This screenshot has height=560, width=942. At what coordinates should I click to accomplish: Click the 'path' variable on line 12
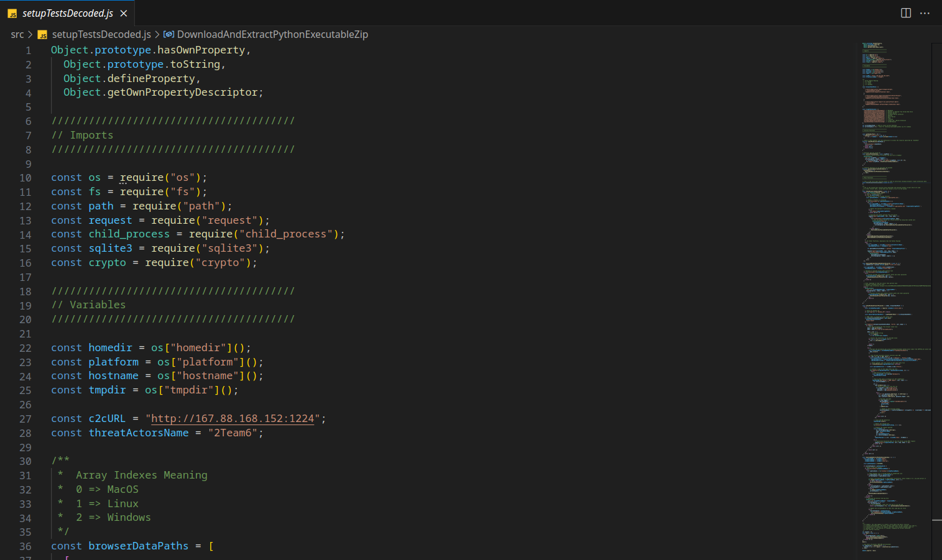click(101, 206)
